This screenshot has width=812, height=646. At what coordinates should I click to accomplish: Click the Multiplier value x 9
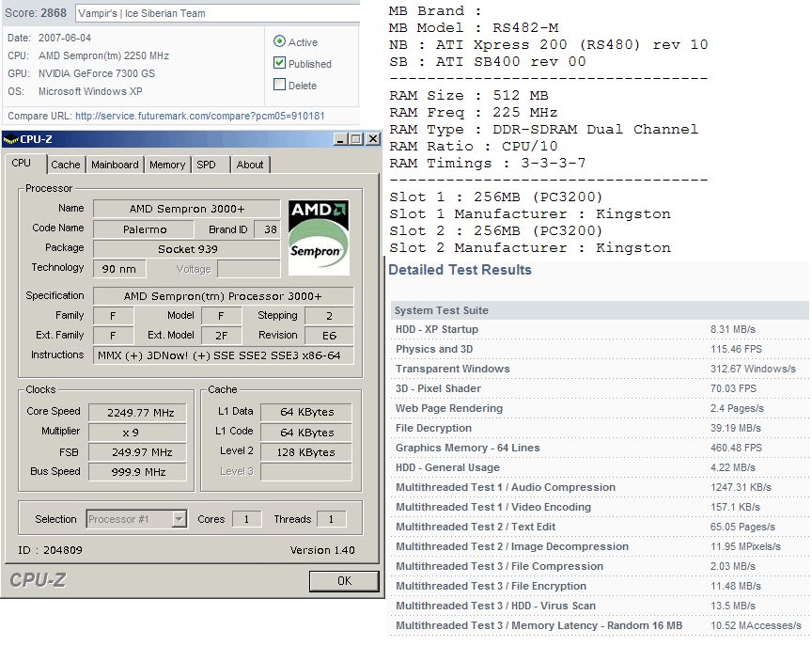(138, 432)
